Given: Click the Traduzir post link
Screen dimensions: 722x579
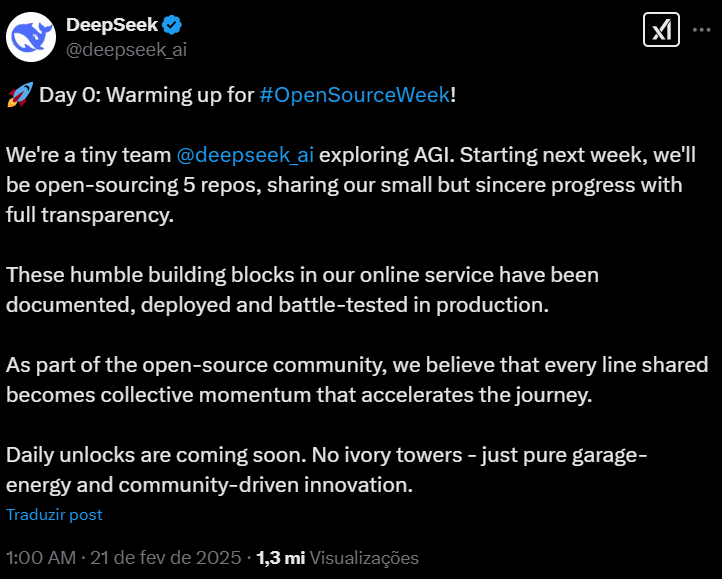Looking at the screenshot, I should 54,515.
